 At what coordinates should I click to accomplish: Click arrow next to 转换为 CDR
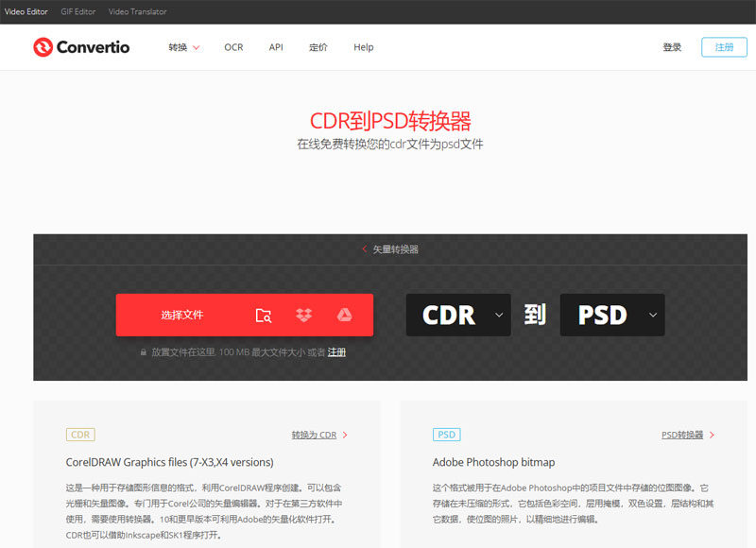click(x=345, y=436)
